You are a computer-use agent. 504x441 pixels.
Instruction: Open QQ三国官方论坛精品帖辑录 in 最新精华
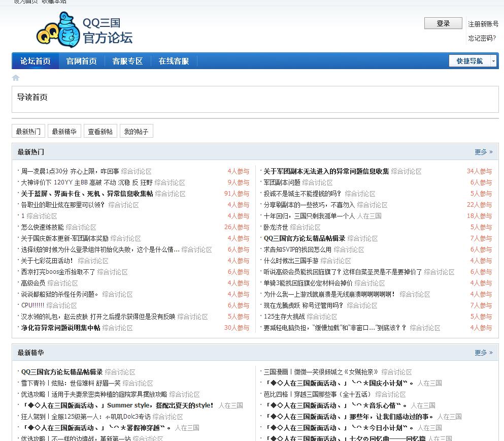click(x=62, y=372)
